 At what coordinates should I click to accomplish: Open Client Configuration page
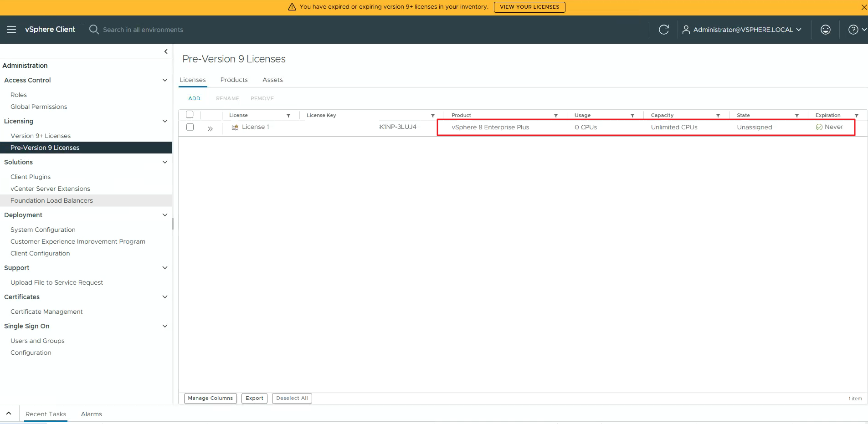[x=40, y=253]
